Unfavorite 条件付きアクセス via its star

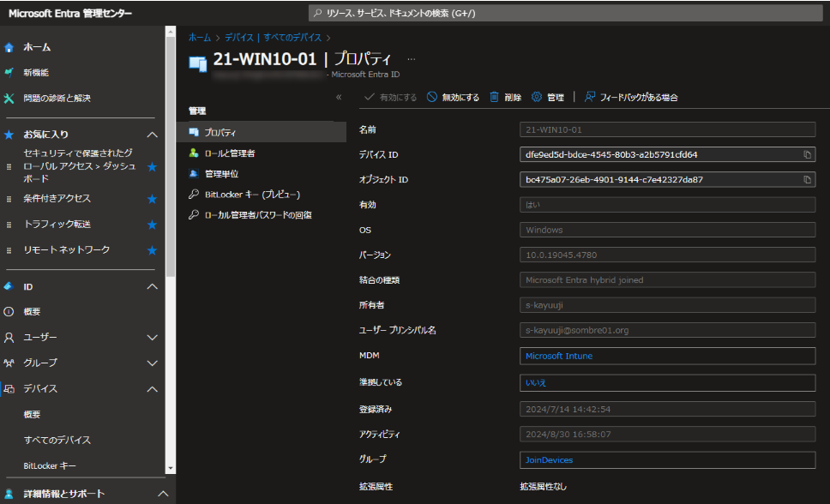coord(152,199)
